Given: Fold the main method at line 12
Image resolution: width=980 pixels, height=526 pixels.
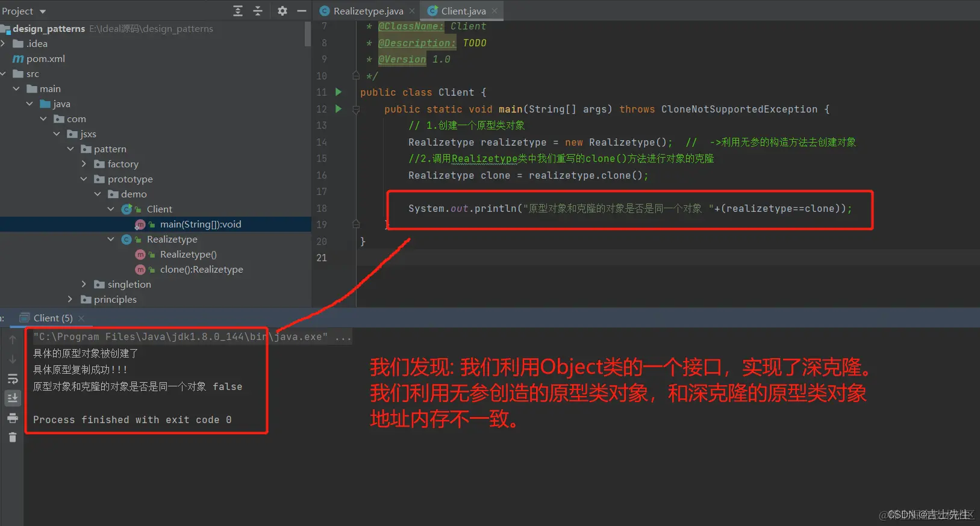Looking at the screenshot, I should coord(356,109).
